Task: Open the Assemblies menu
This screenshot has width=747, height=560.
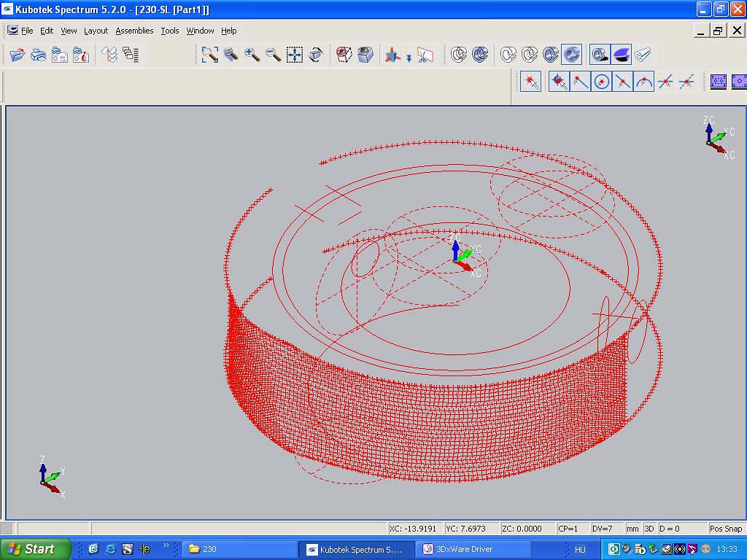Action: (x=134, y=31)
